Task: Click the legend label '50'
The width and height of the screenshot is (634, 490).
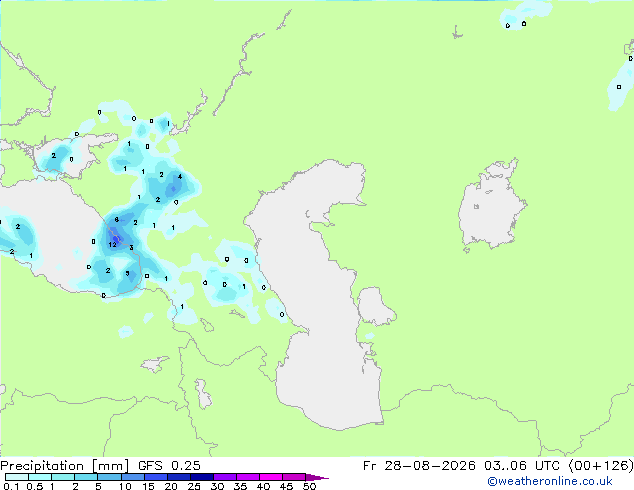Action: click(x=309, y=486)
